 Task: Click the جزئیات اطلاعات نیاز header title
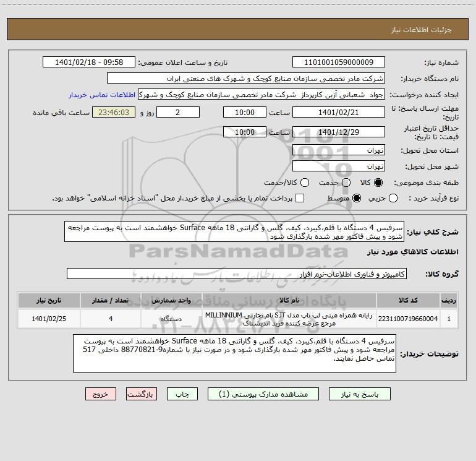(x=422, y=30)
